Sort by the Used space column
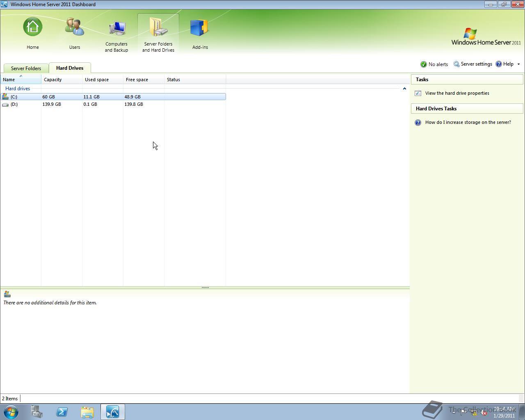Image resolution: width=525 pixels, height=420 pixels. coord(103,80)
